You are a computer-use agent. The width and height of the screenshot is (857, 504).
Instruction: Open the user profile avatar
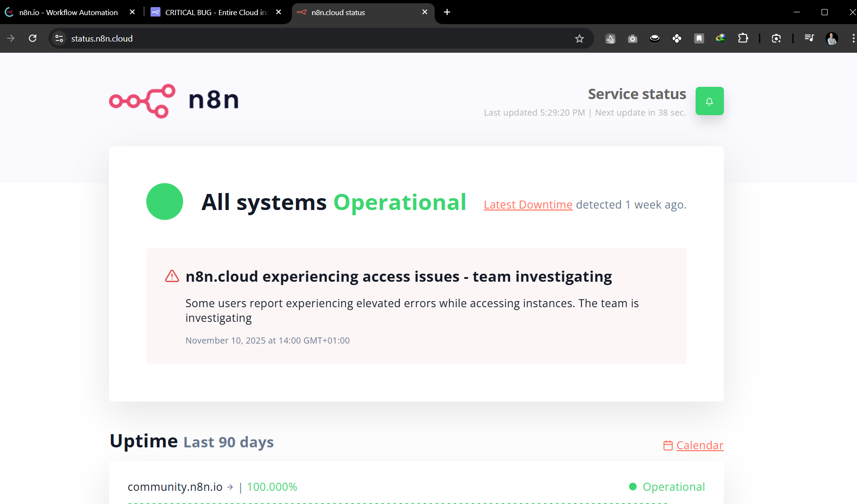[832, 39]
